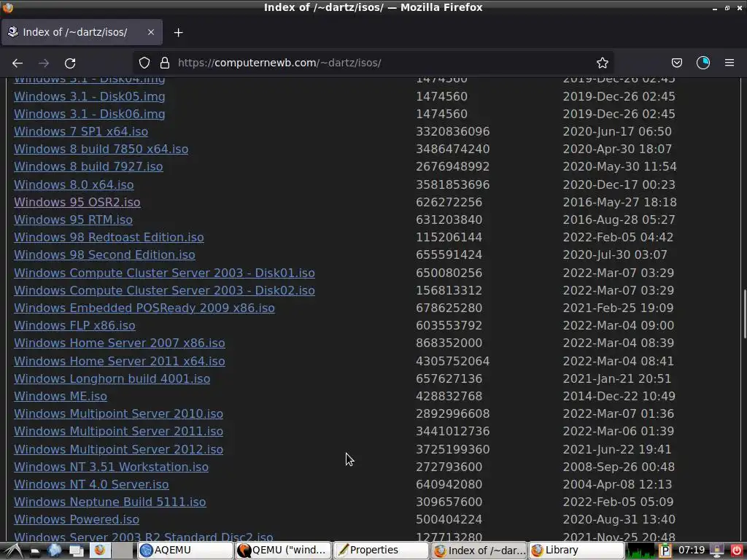Open Windows Longhorn build 4001.iso link
The image size is (747, 560).
pos(112,379)
